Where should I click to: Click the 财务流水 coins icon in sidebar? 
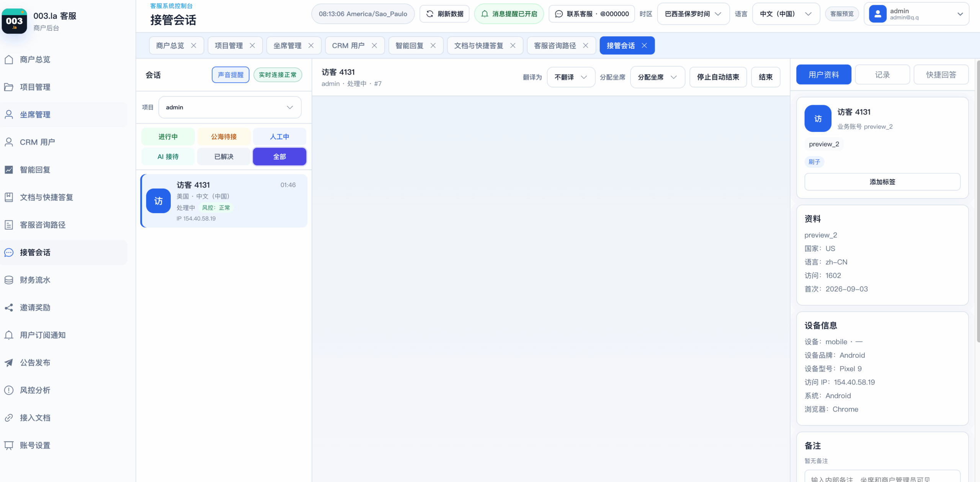coord(9,280)
